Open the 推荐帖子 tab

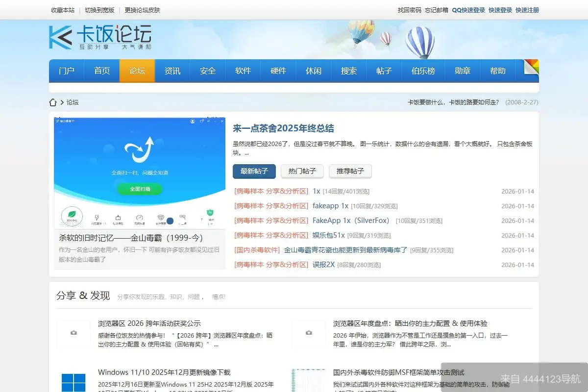point(350,171)
